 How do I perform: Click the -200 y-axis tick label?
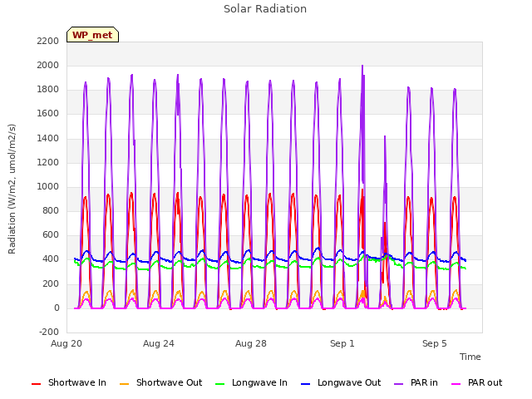[x=49, y=332]
